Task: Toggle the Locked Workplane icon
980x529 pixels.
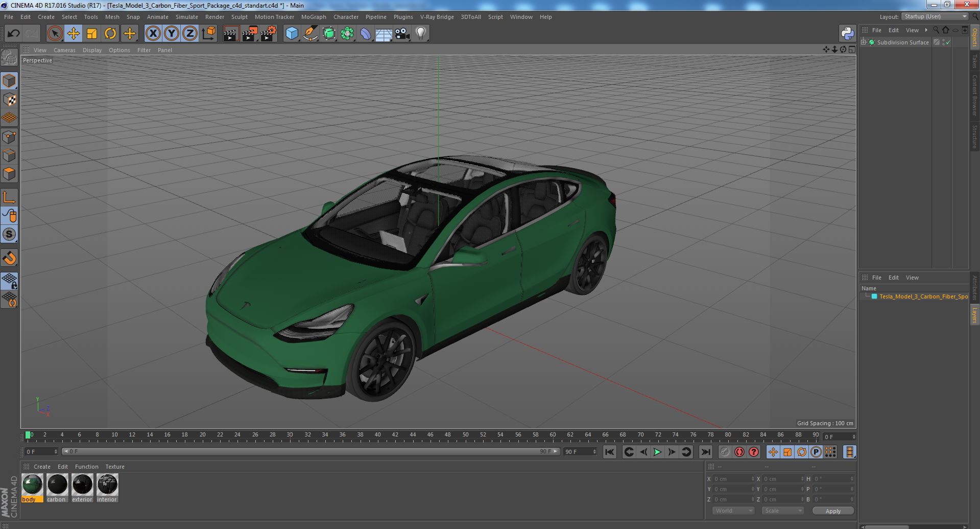Action: [9, 281]
